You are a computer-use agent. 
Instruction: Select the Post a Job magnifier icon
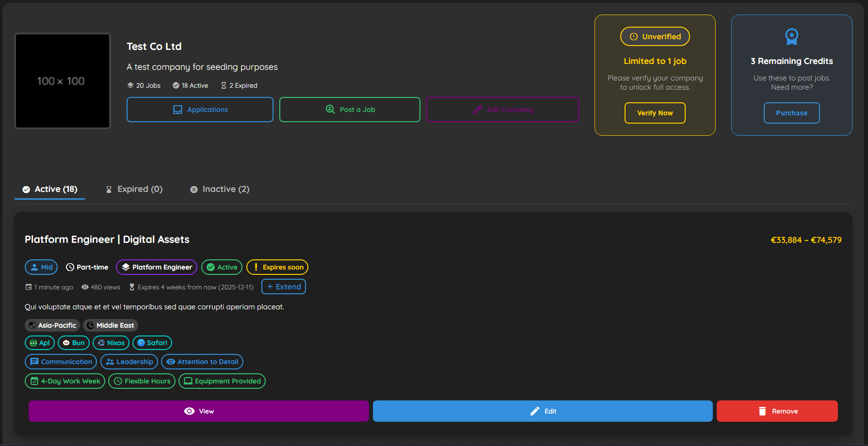click(330, 109)
